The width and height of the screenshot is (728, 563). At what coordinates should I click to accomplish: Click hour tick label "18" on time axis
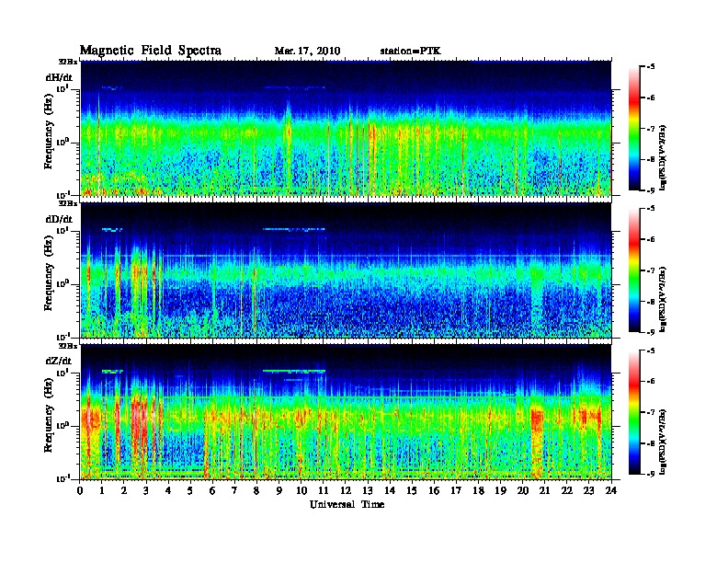click(478, 490)
